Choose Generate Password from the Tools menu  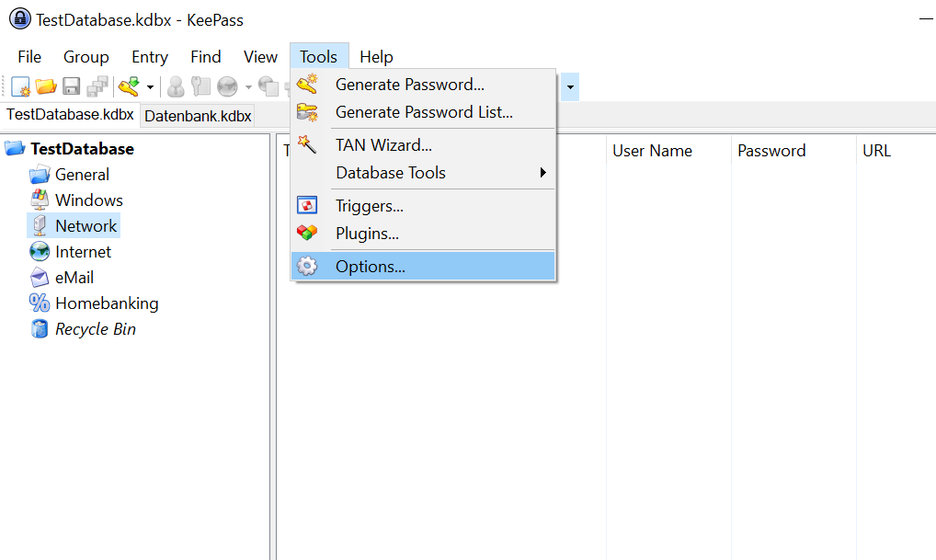pyautogui.click(x=423, y=85)
